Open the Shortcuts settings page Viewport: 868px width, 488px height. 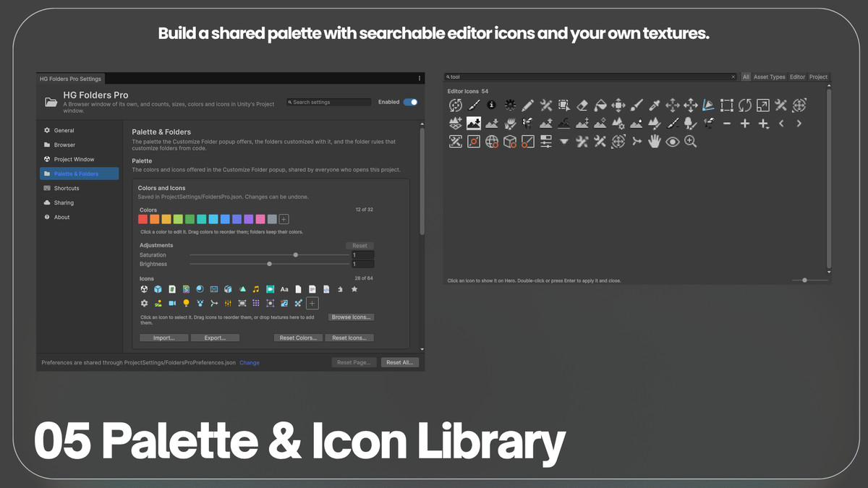79,188
